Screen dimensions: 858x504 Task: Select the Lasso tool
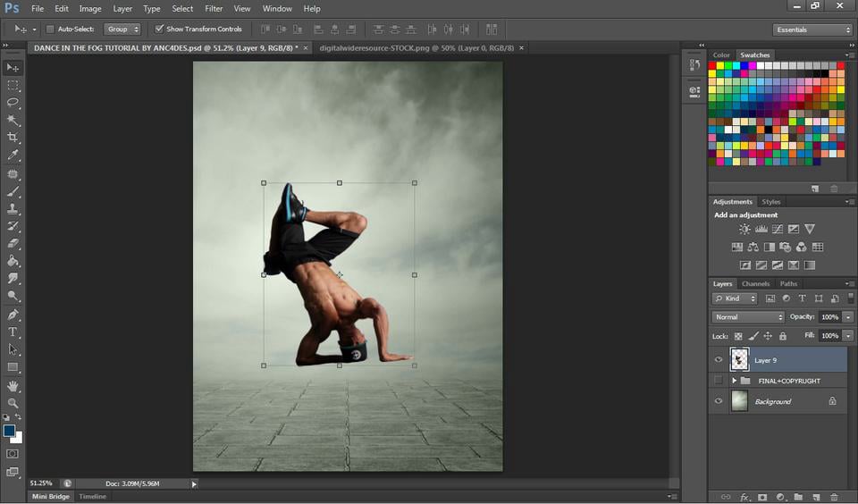coord(13,103)
